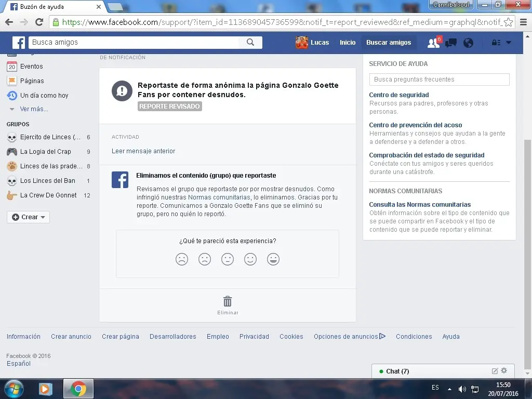This screenshot has width=532, height=399.
Task: Open the media player taskbar icon
Action: [46, 389]
